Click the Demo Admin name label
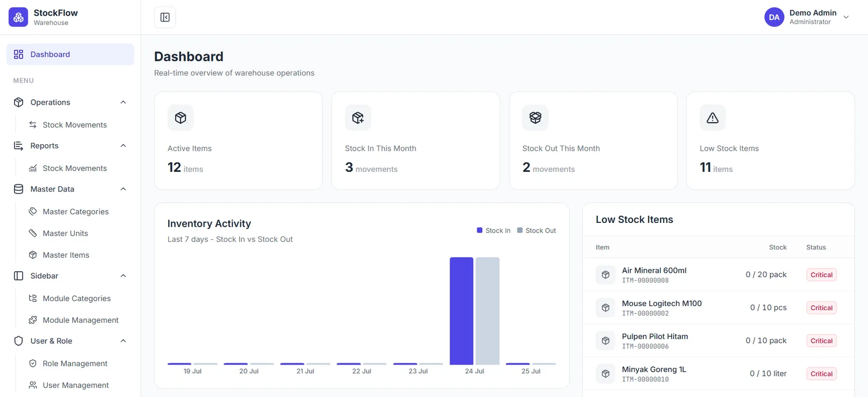Image resolution: width=868 pixels, height=397 pixels. click(813, 12)
